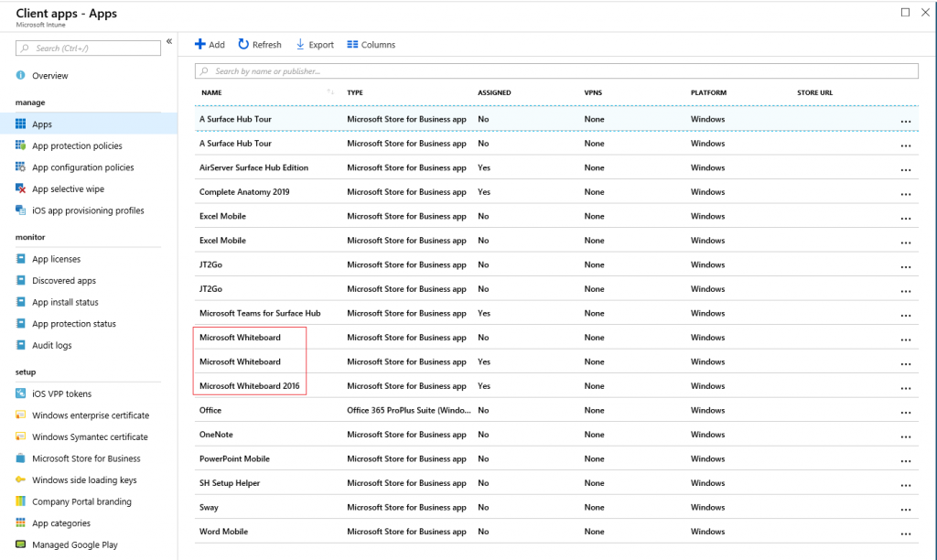This screenshot has height=560, width=937.
Task: Click the Managed Google Play icon
Action: pos(23,544)
